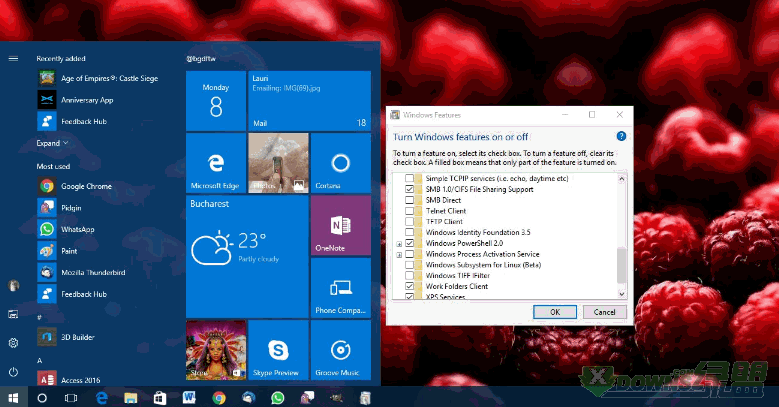The height and width of the screenshot is (407, 779).
Task: Open Access 2016 from app list
Action: pos(69,380)
